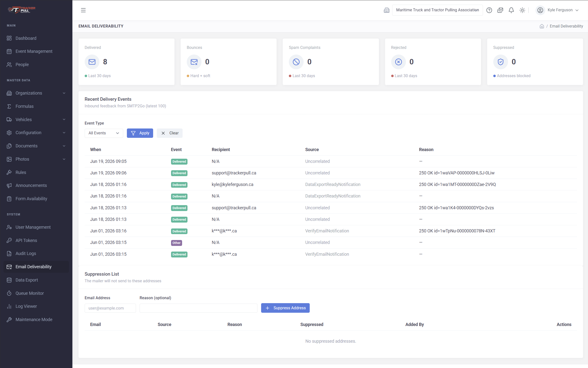Click the Other event badge
Viewport: 588px width, 368px height.
[x=176, y=243]
